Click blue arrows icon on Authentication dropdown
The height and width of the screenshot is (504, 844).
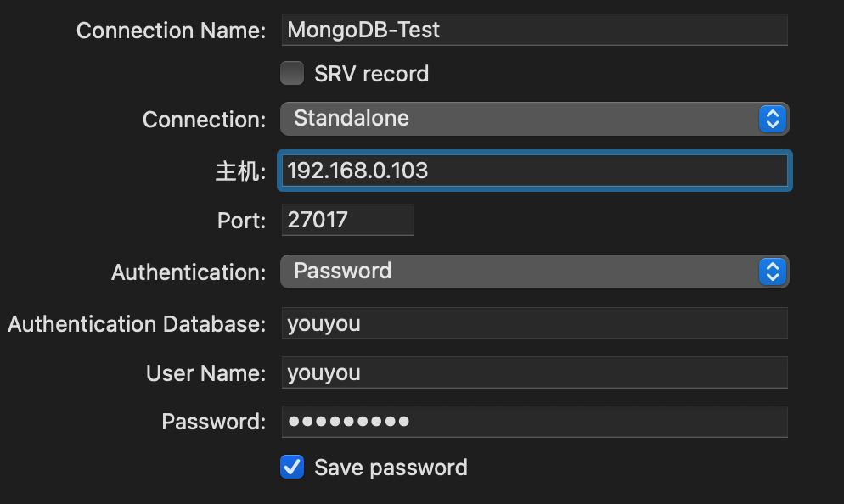pyautogui.click(x=772, y=272)
